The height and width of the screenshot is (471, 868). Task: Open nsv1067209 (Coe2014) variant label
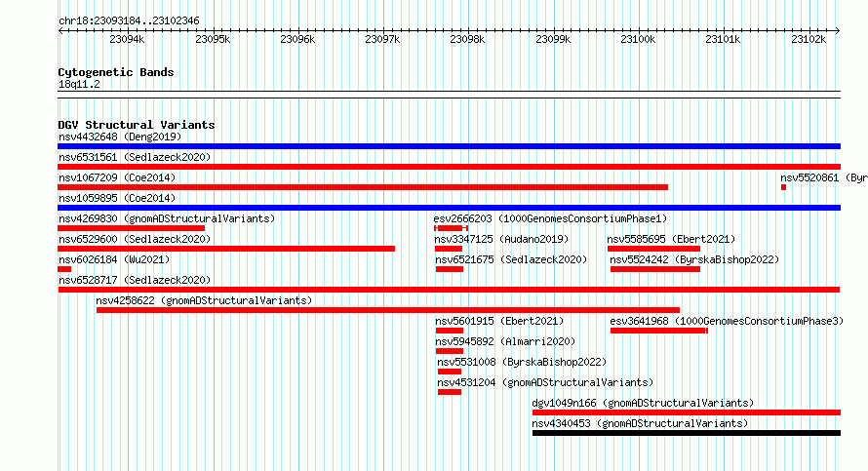click(117, 177)
